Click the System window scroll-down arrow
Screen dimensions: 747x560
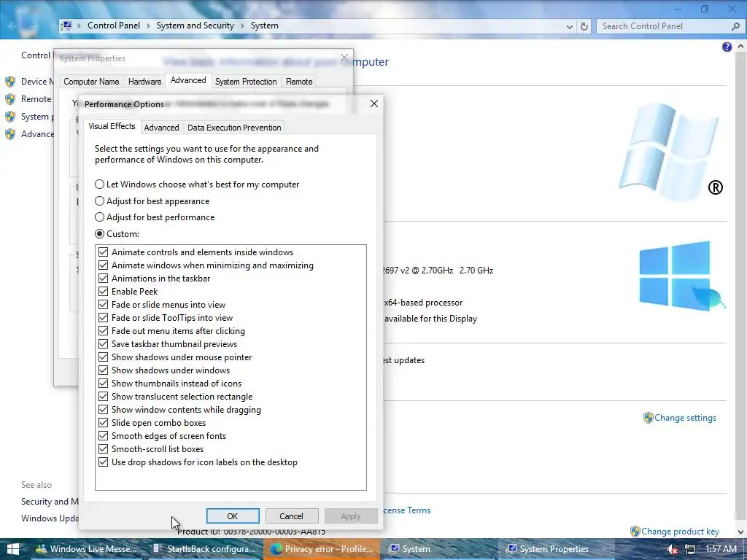741,532
